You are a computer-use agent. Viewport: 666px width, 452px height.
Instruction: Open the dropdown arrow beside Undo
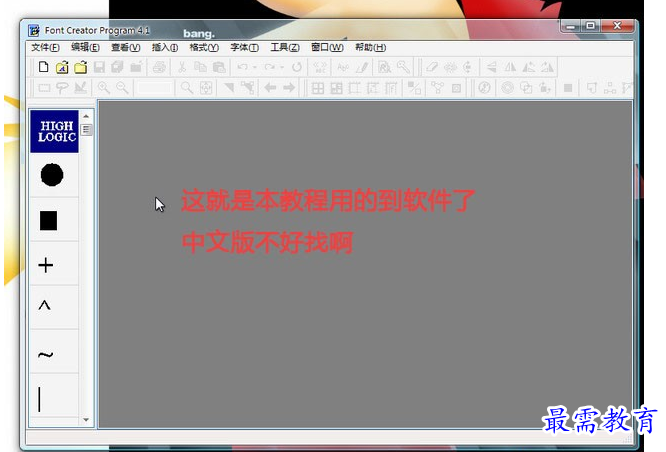pyautogui.click(x=254, y=67)
